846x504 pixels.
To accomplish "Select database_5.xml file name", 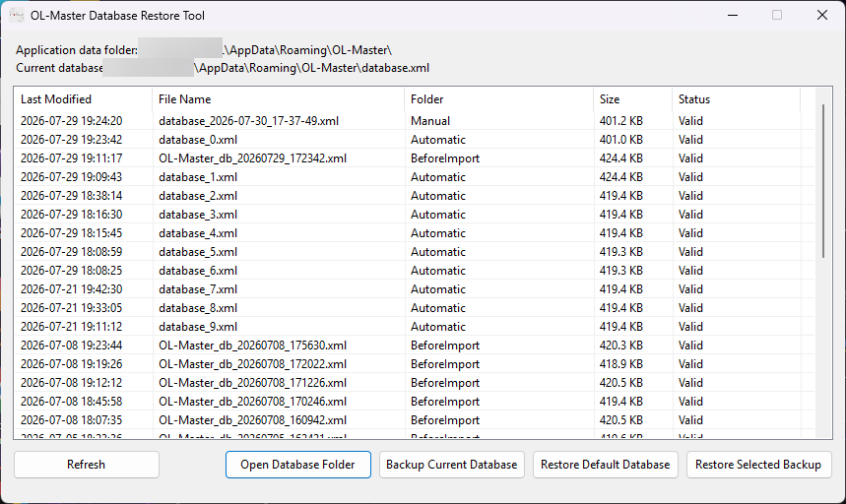I will 198,252.
